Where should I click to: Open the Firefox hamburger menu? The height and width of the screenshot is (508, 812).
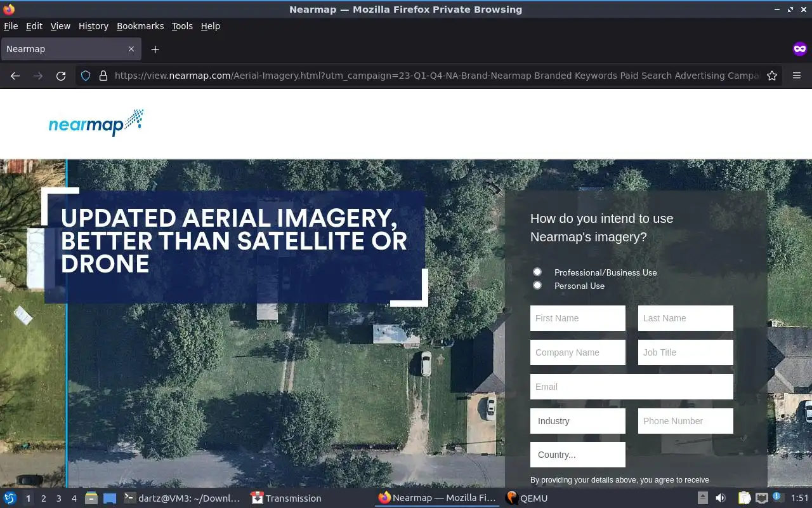[797, 76]
